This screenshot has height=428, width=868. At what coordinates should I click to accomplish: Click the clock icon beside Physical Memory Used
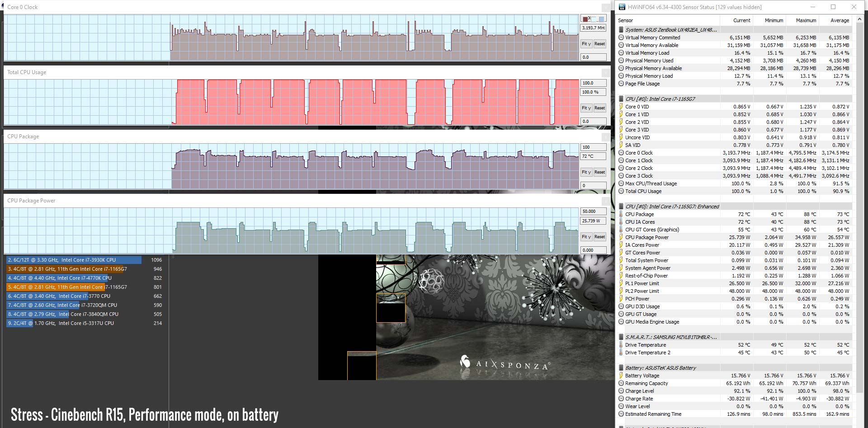click(621, 61)
